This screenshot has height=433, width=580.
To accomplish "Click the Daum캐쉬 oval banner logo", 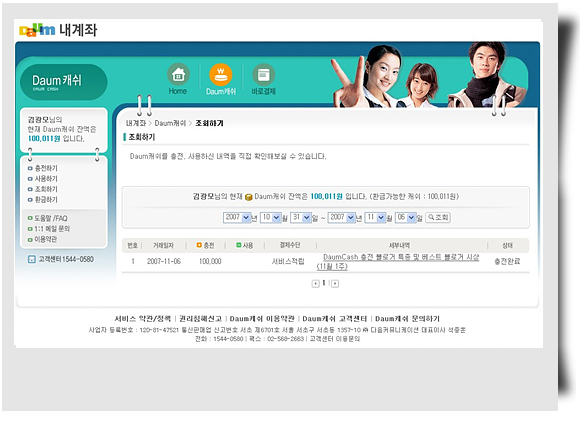I will coord(63,82).
